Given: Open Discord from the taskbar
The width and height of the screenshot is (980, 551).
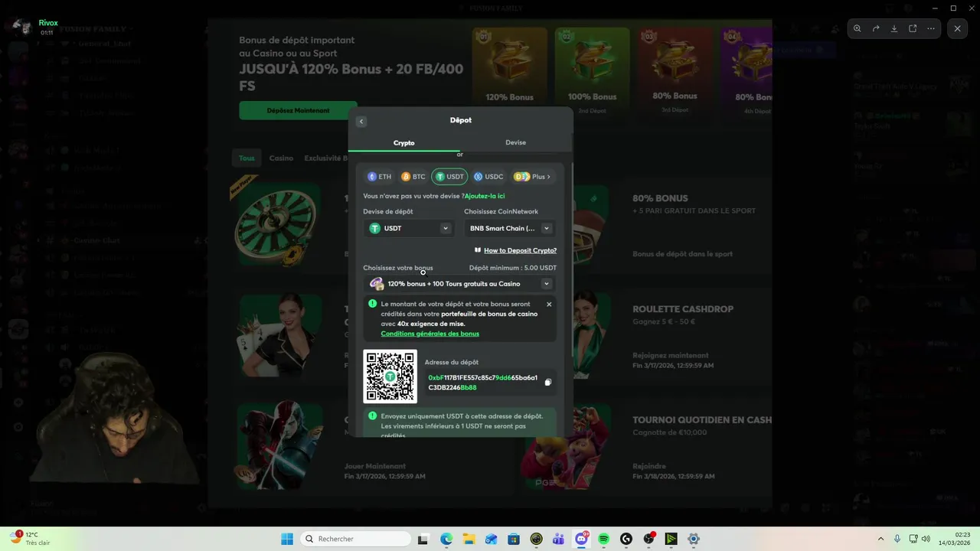Looking at the screenshot, I should 581,539.
